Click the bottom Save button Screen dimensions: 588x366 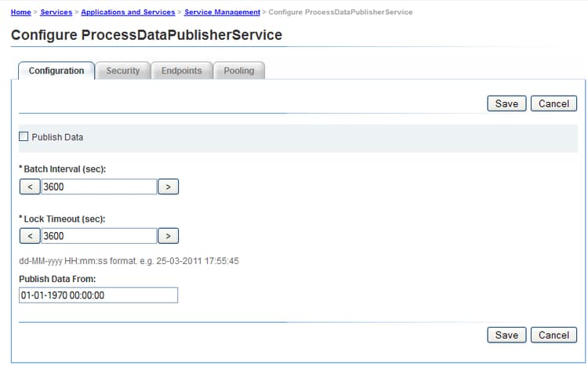(x=506, y=335)
